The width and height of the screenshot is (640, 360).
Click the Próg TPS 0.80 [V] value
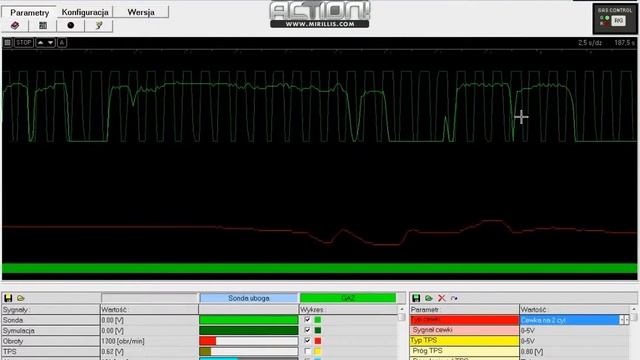coord(574,351)
